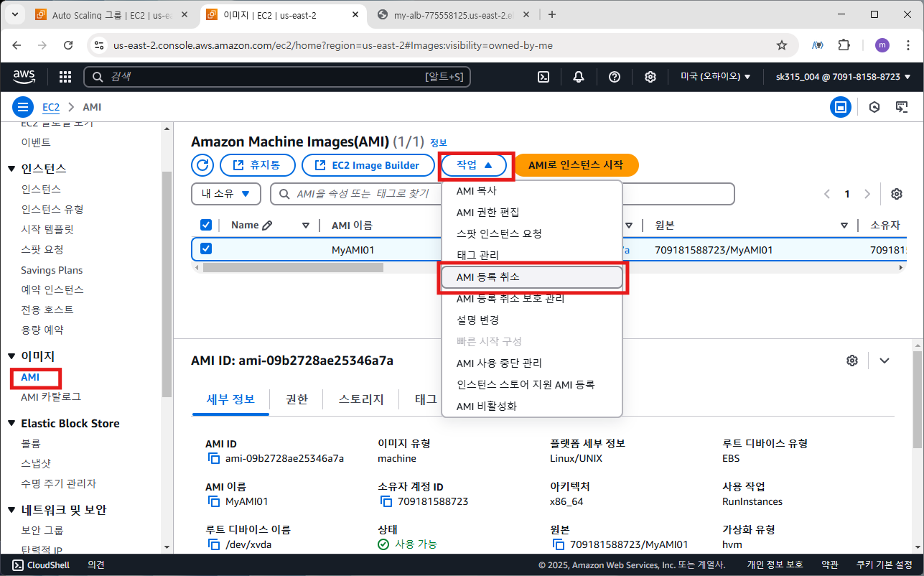Click the blue panel layout icon

pyautogui.click(x=841, y=108)
